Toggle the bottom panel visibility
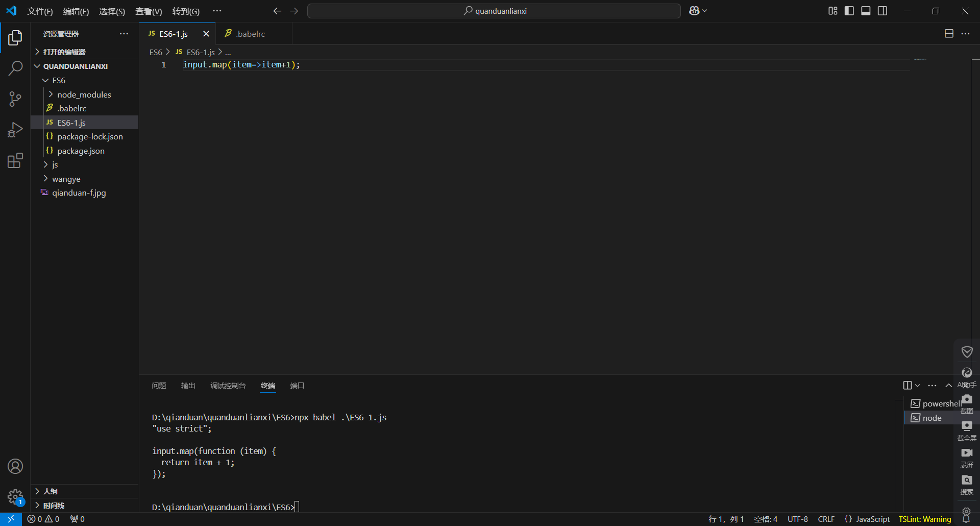The height and width of the screenshot is (526, 980). coord(866,11)
